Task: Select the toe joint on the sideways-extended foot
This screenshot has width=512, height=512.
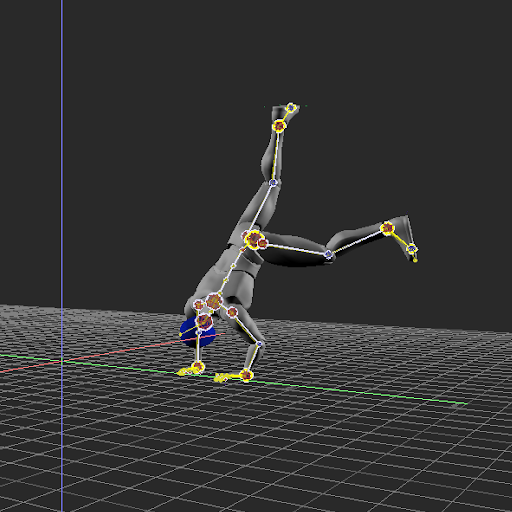Action: point(412,249)
